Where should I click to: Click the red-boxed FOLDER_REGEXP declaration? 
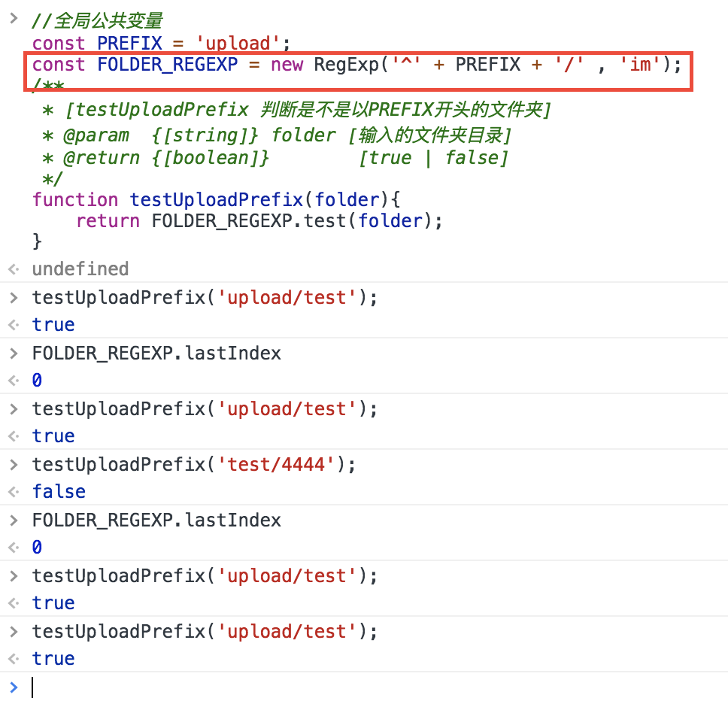coord(356,65)
